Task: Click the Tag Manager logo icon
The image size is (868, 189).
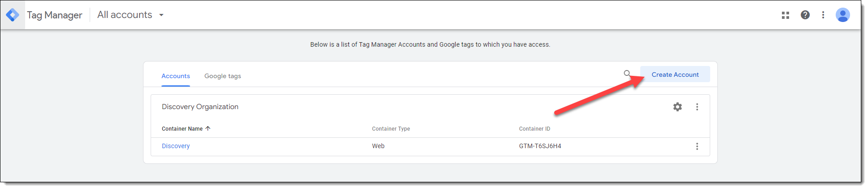Action: (x=13, y=15)
